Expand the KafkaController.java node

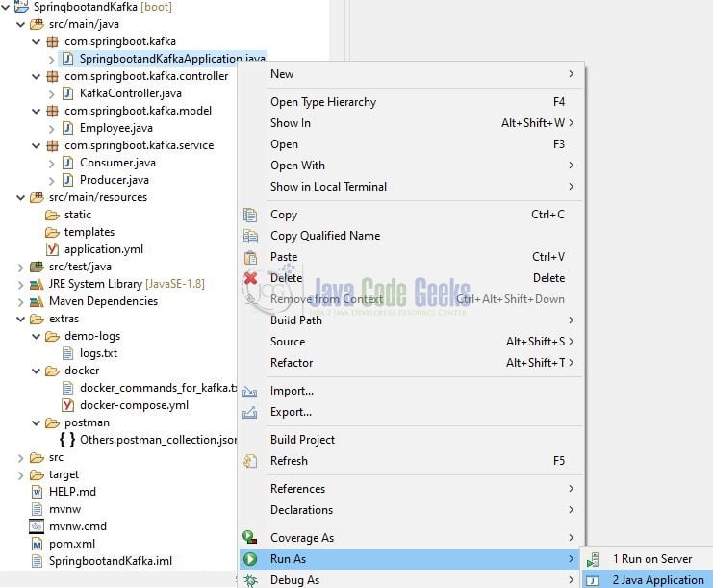pyautogui.click(x=51, y=94)
